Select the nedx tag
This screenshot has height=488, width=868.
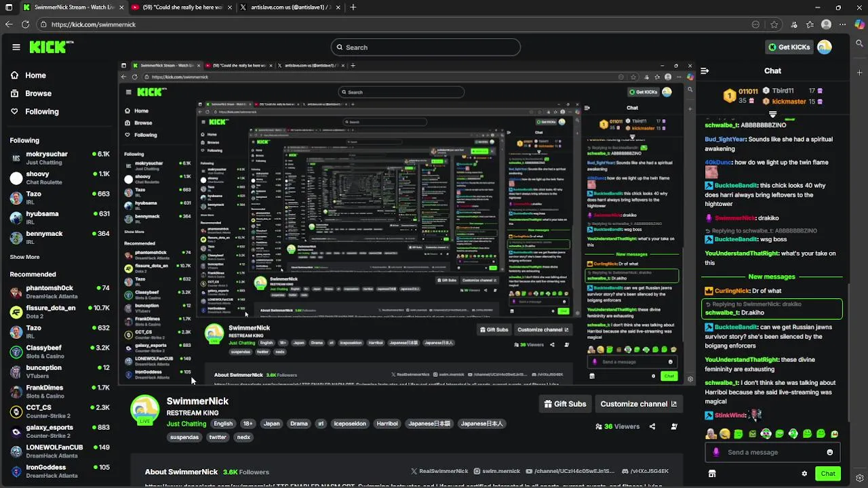pyautogui.click(x=243, y=437)
